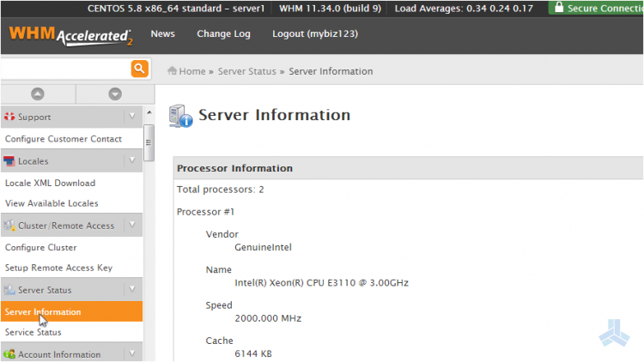Click the sidebar scrollbar thumb
This screenshot has width=644, height=362.
point(149,142)
